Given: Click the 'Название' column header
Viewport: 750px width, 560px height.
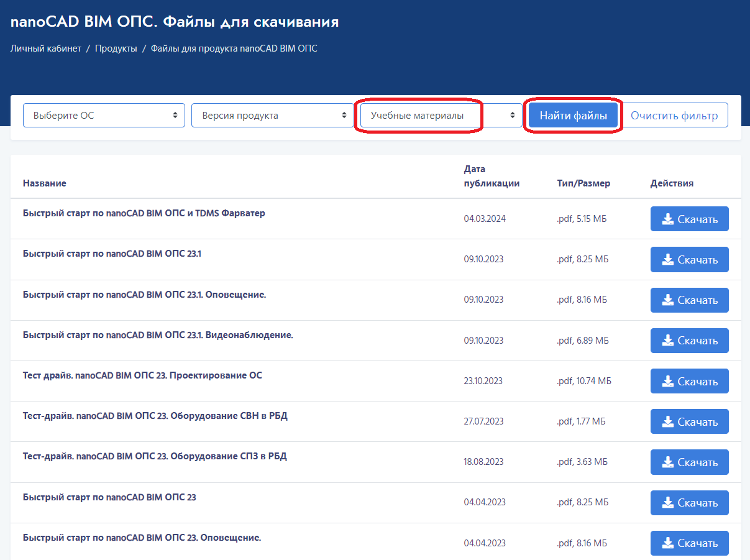Looking at the screenshot, I should (45, 183).
